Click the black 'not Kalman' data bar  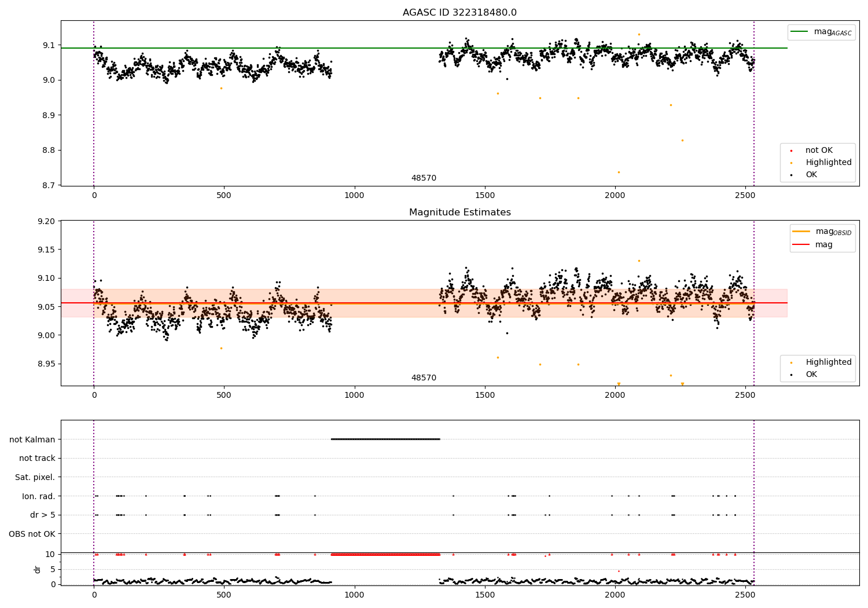coord(385,439)
